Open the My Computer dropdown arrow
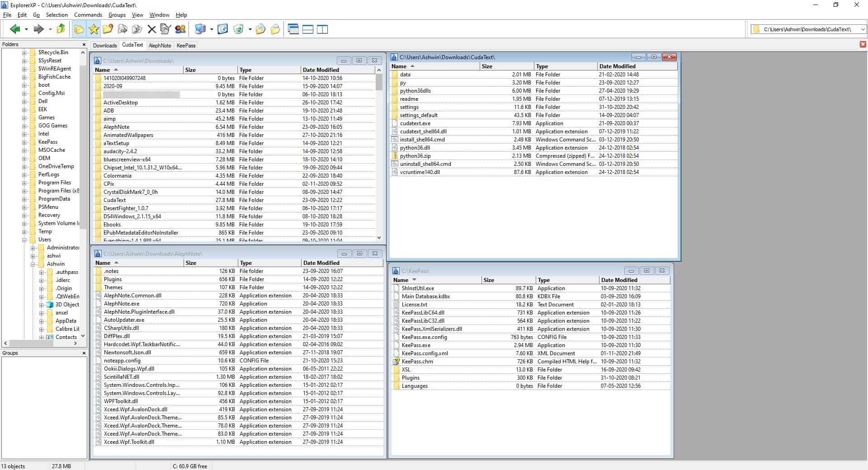 click(x=212, y=29)
